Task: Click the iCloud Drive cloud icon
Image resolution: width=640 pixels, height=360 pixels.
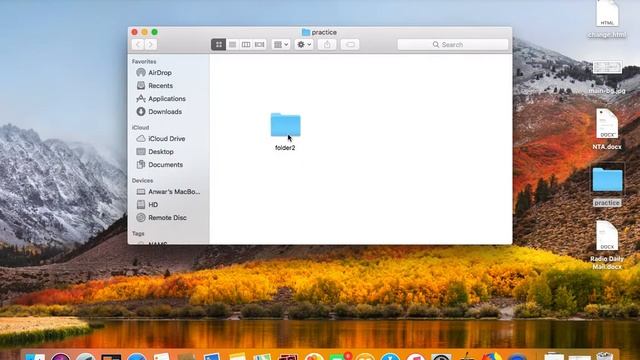Action: pos(141,139)
